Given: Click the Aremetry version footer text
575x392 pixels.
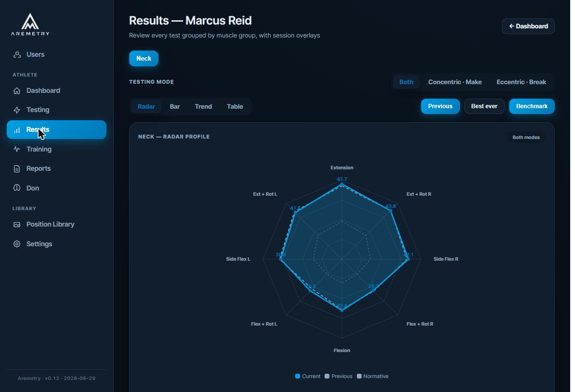Looking at the screenshot, I should pyautogui.click(x=56, y=379).
